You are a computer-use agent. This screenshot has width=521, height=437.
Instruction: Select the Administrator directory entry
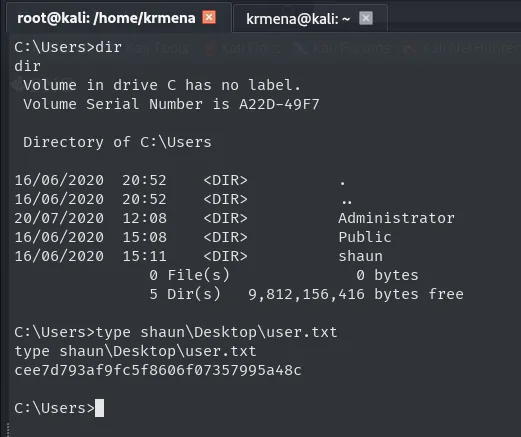tap(396, 218)
